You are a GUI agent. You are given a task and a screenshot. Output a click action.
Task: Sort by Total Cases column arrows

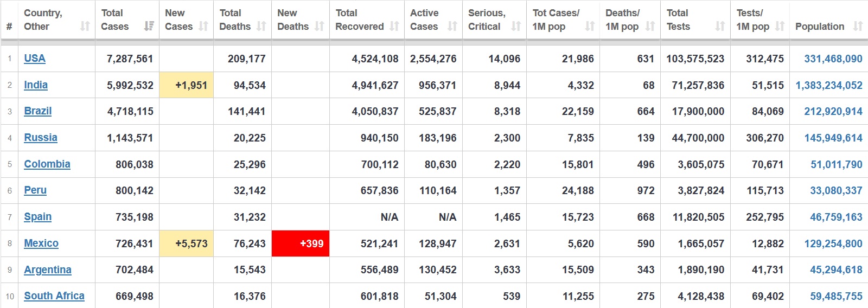(x=149, y=26)
